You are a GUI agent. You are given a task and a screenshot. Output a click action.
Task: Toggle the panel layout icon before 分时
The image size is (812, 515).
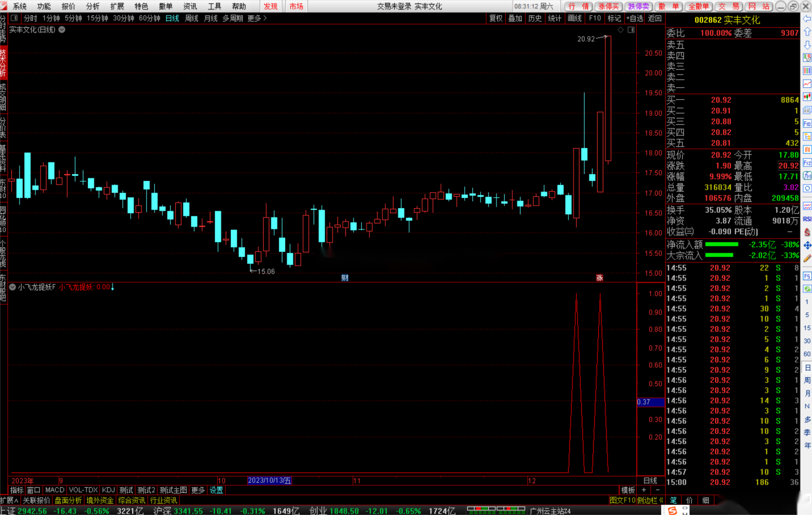[x=14, y=18]
